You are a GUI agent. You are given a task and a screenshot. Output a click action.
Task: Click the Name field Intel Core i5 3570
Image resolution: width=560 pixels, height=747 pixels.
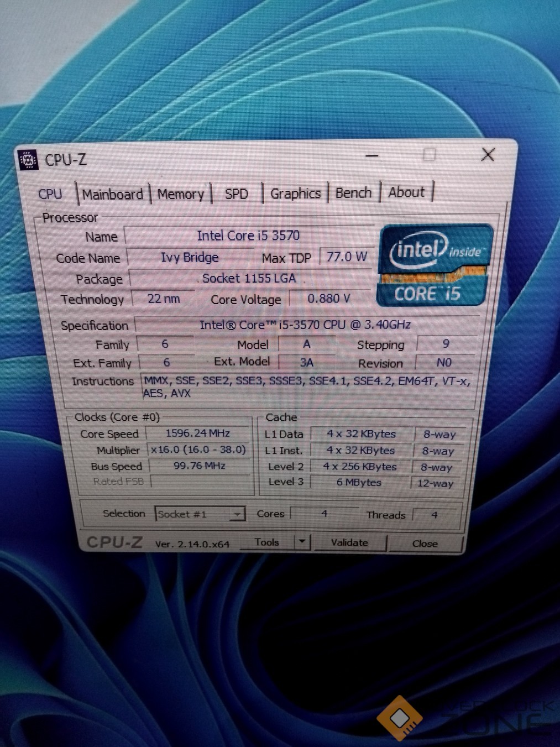[249, 236]
